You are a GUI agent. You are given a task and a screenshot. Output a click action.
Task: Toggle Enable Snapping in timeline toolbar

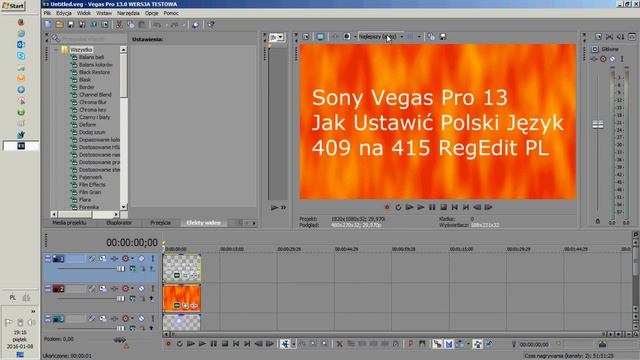pos(438,344)
